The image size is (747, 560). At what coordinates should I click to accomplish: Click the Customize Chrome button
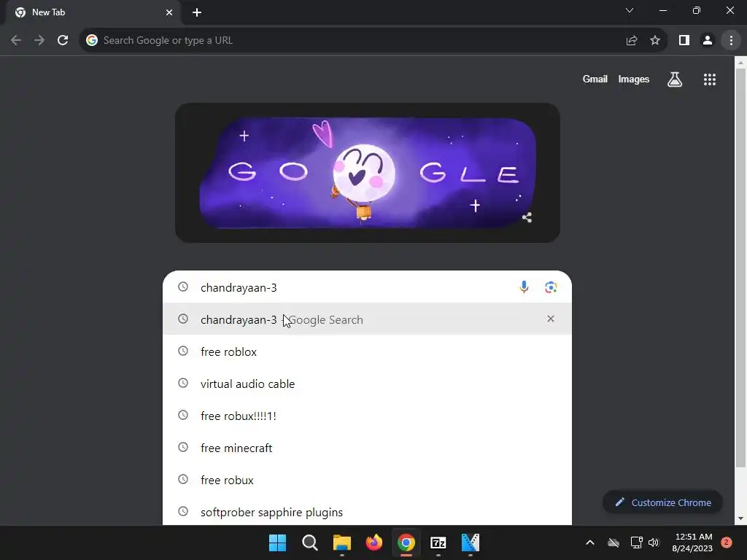(662, 502)
